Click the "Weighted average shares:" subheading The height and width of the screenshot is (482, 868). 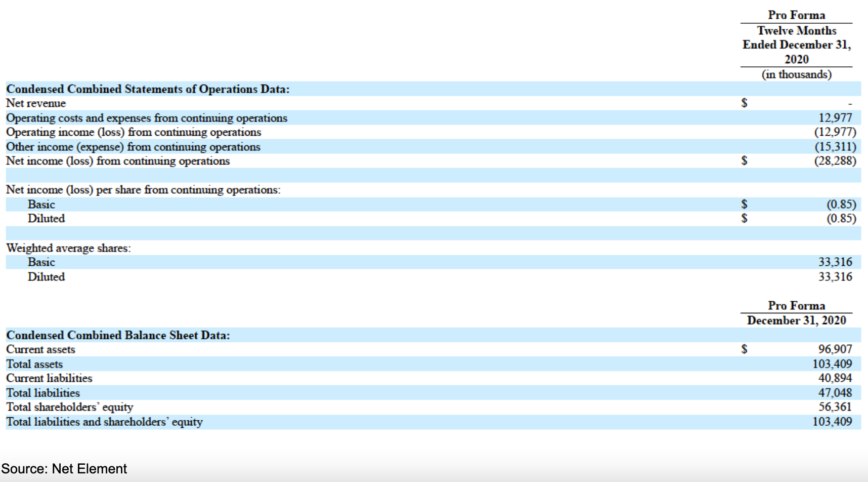pos(68,248)
